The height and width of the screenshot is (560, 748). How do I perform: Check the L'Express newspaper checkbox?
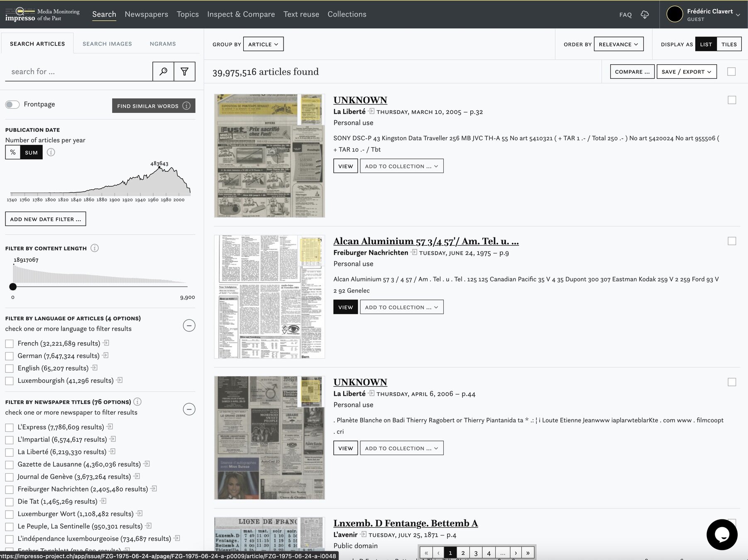(9, 427)
